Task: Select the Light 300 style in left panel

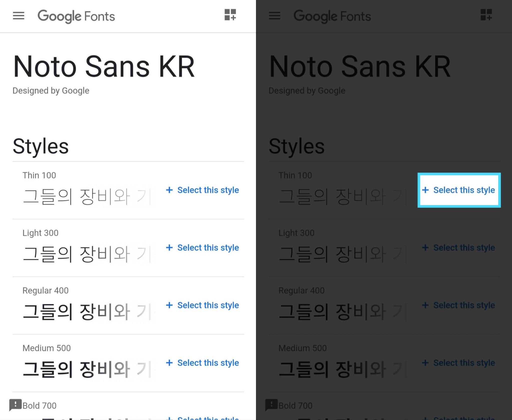Action: 202,247
